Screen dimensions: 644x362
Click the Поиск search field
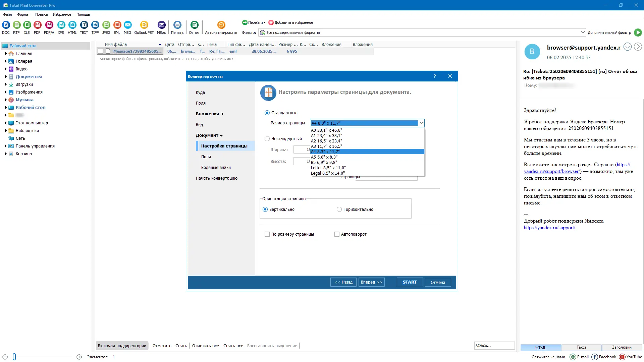494,345
